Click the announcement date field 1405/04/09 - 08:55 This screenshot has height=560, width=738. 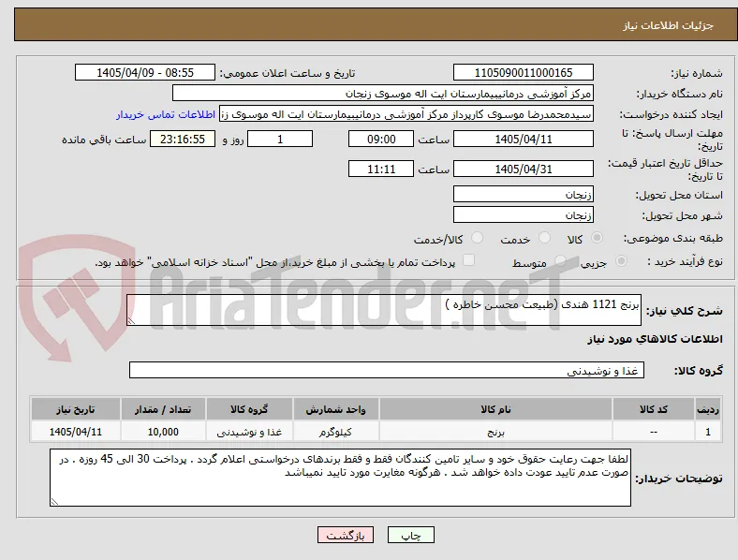(x=145, y=72)
